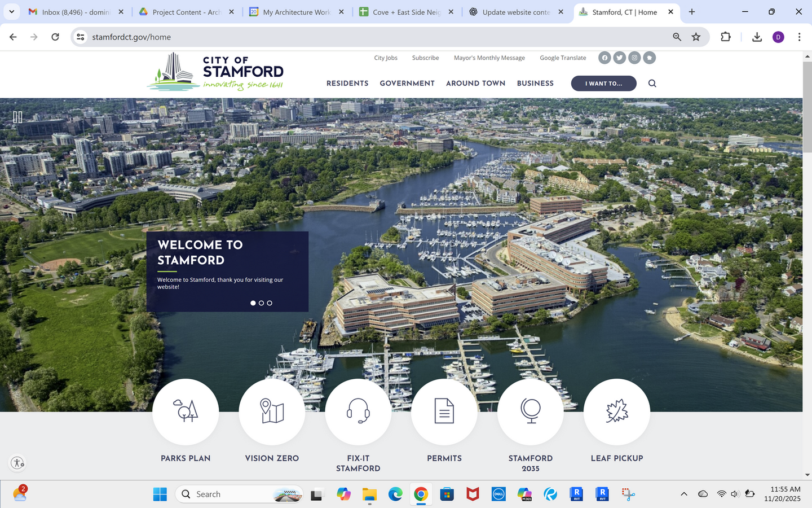Switch to Update website content tab

[517, 12]
